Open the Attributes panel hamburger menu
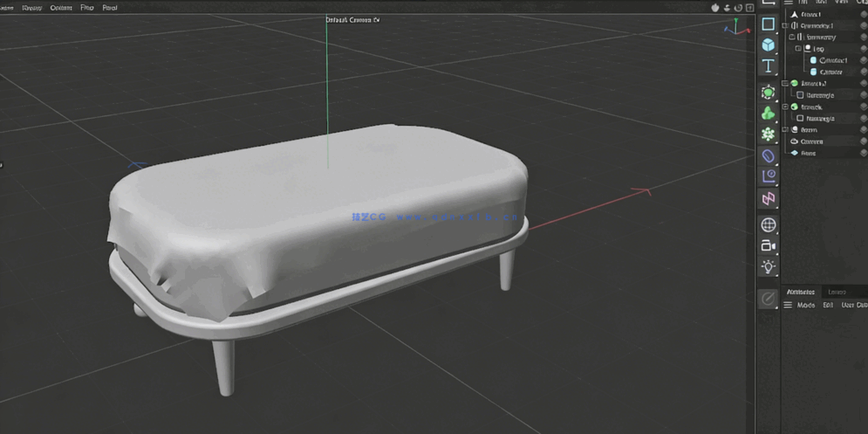 point(787,305)
